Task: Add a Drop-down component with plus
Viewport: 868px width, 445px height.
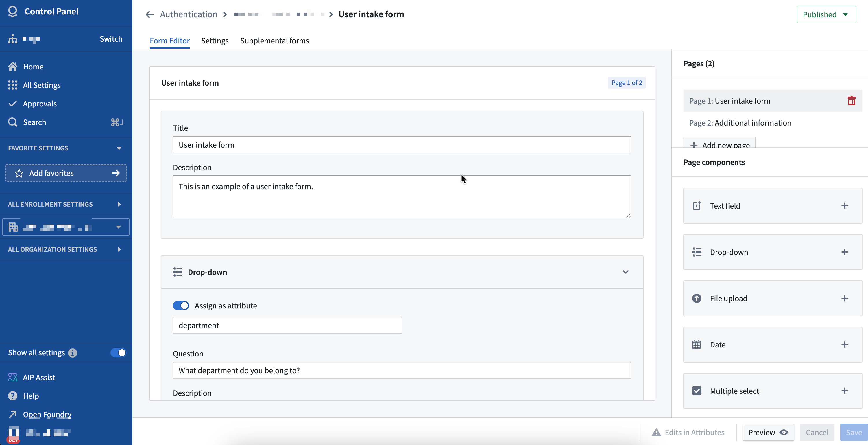Action: pos(844,252)
